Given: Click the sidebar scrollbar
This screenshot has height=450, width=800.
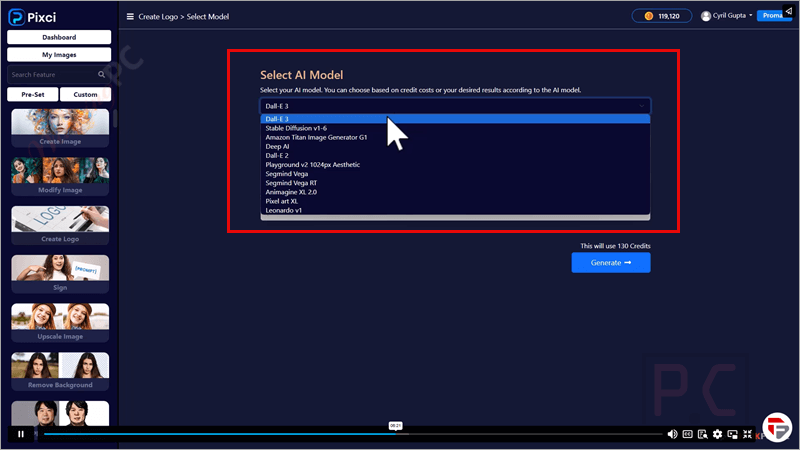Looking at the screenshot, I should (x=115, y=118).
